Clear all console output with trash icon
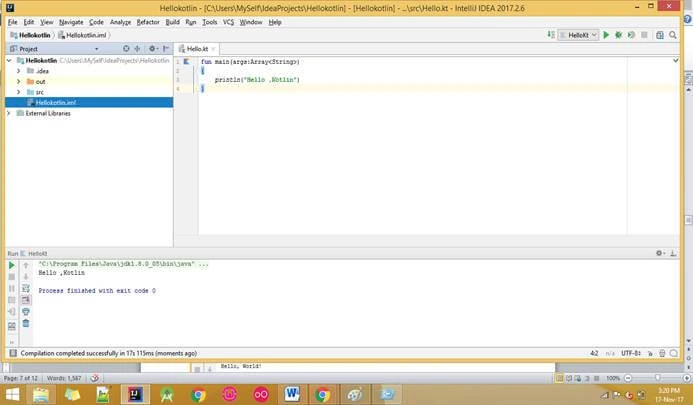 [26, 323]
